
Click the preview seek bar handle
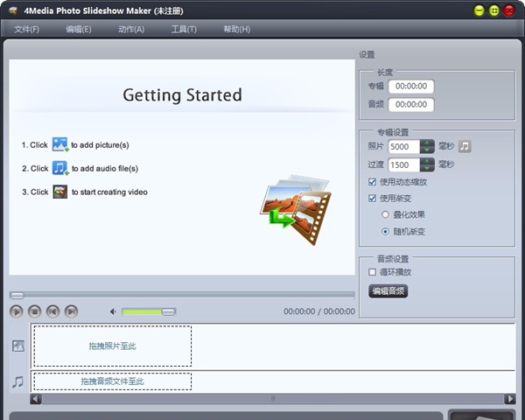(x=17, y=296)
